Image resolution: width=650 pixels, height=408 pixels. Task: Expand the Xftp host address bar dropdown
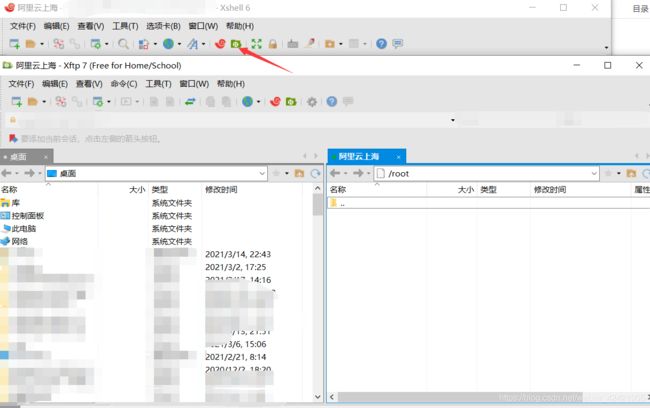click(453, 120)
